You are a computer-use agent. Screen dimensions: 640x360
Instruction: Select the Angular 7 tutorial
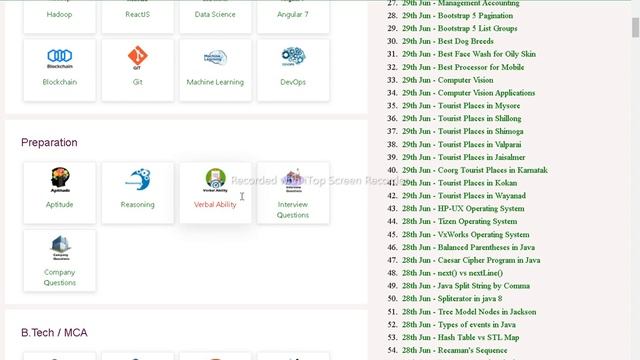[x=293, y=14]
